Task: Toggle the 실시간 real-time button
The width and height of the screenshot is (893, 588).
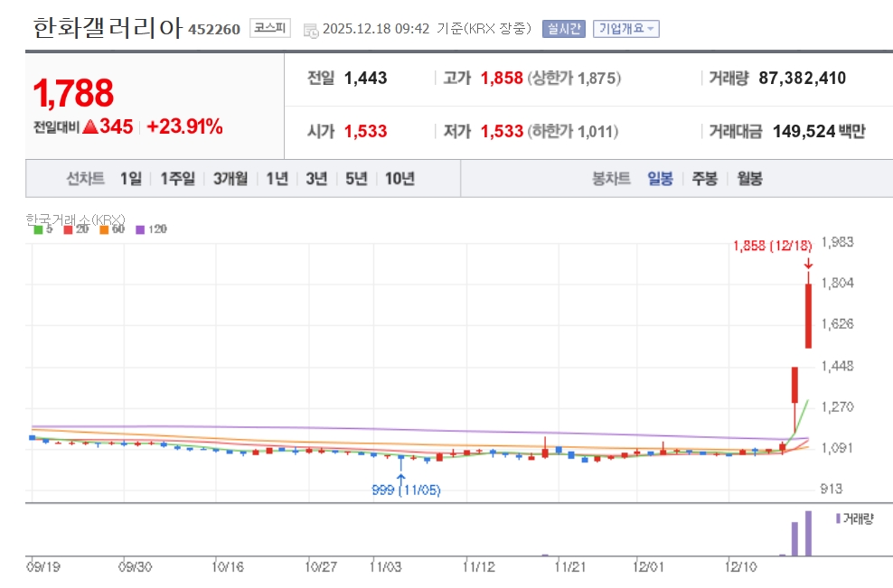Action: (x=564, y=28)
